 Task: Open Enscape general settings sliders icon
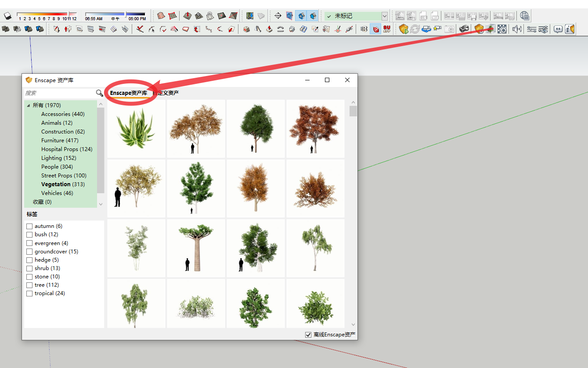[x=532, y=29]
